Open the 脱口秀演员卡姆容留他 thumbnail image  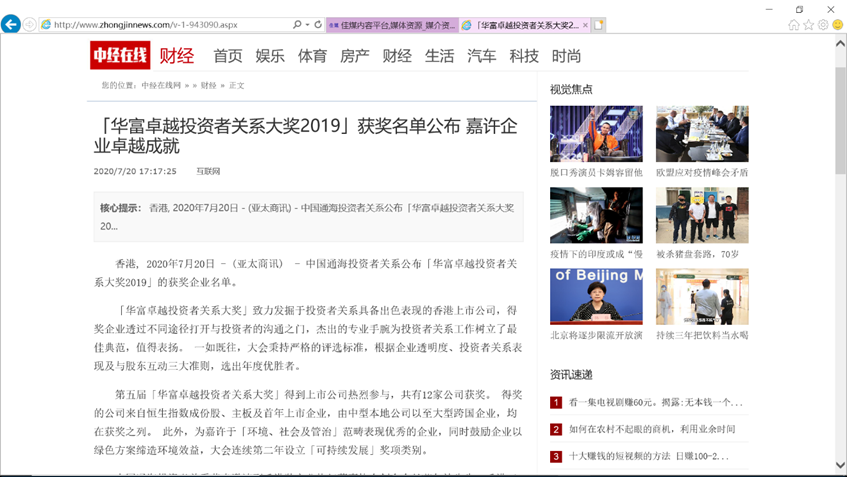[596, 133]
